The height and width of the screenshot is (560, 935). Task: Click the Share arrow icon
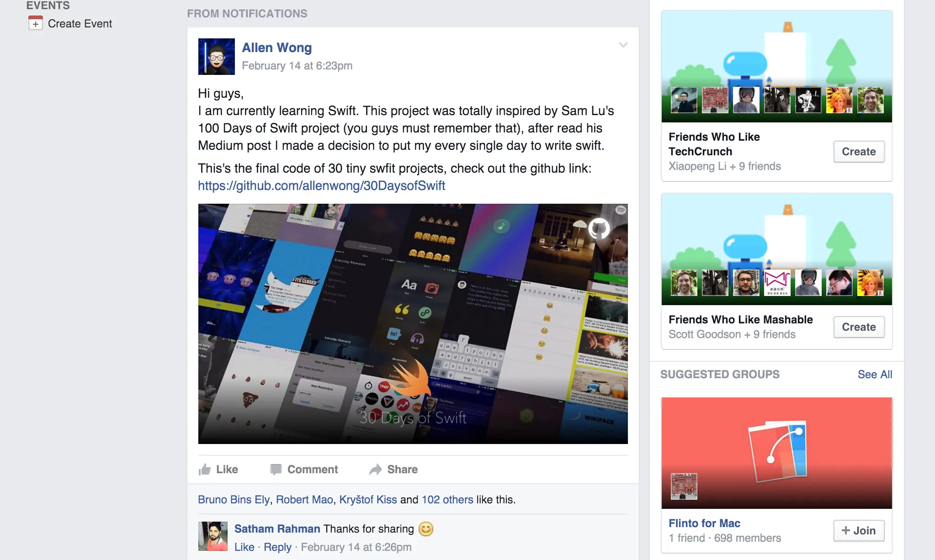click(x=375, y=470)
